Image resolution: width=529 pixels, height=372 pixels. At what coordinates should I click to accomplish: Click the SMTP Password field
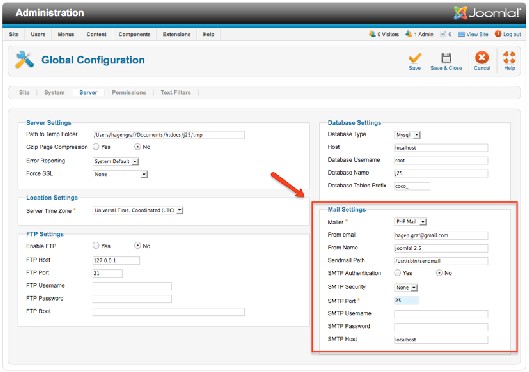click(x=441, y=327)
